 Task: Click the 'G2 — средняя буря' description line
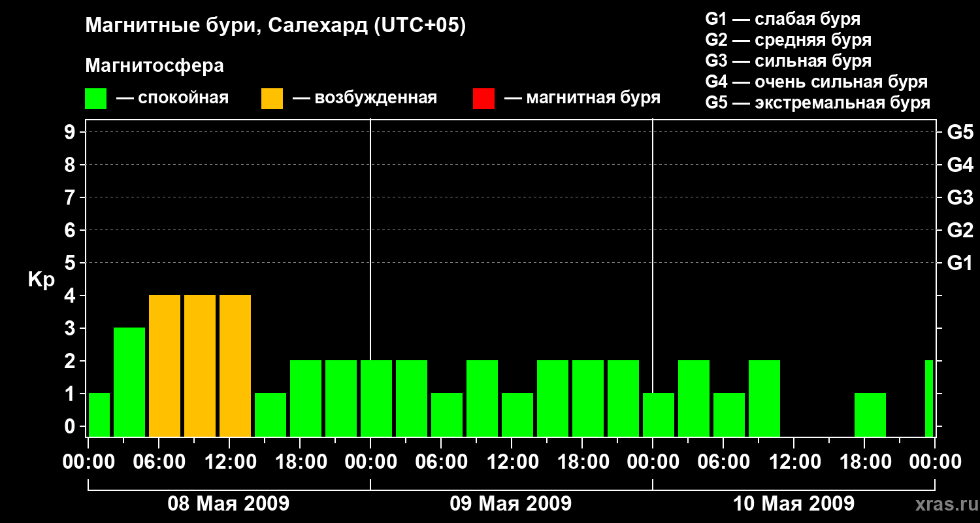click(x=788, y=40)
